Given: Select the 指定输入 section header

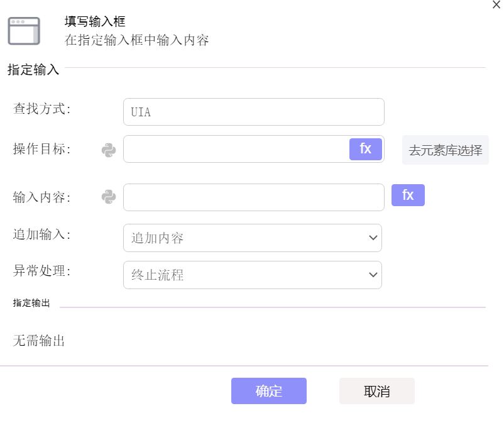Looking at the screenshot, I should pos(33,69).
